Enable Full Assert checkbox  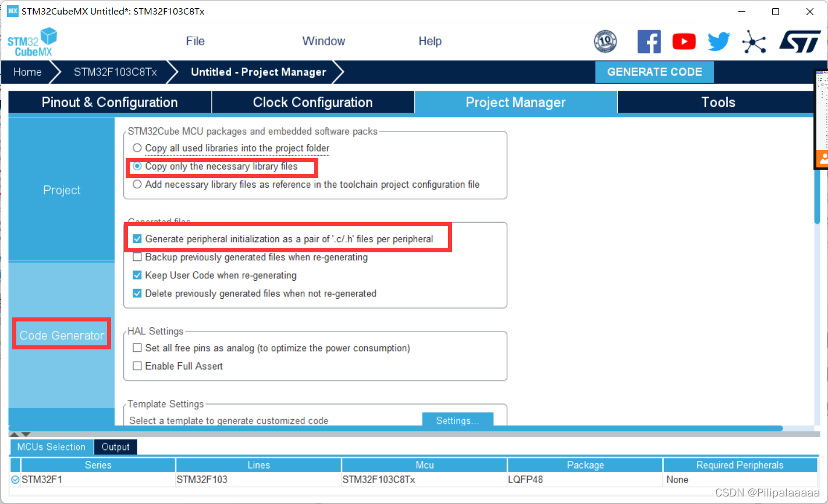coord(137,366)
